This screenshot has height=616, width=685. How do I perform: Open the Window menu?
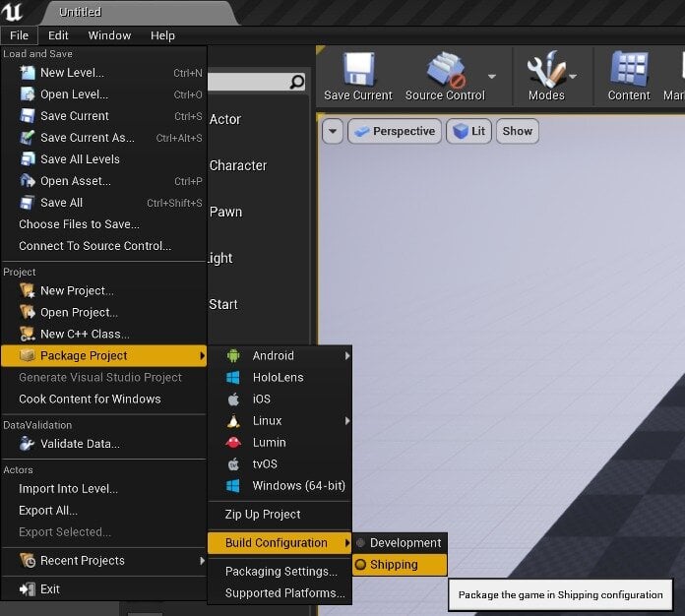click(x=109, y=35)
